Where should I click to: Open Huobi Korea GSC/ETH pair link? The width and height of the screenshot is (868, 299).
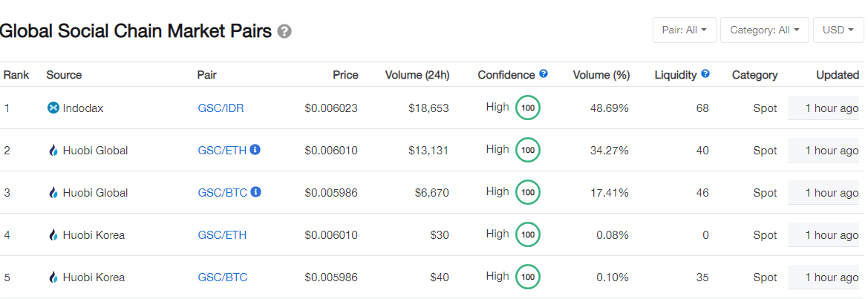pos(222,235)
